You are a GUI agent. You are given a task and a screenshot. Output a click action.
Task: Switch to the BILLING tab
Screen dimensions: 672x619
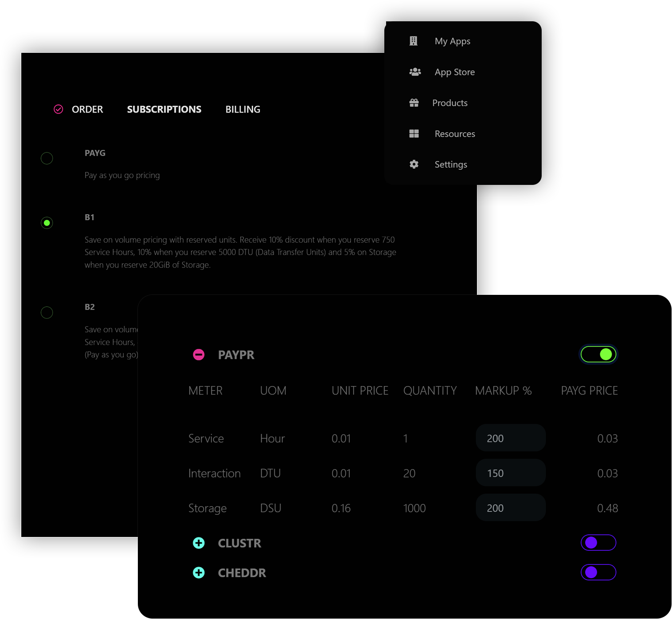pos(243,109)
